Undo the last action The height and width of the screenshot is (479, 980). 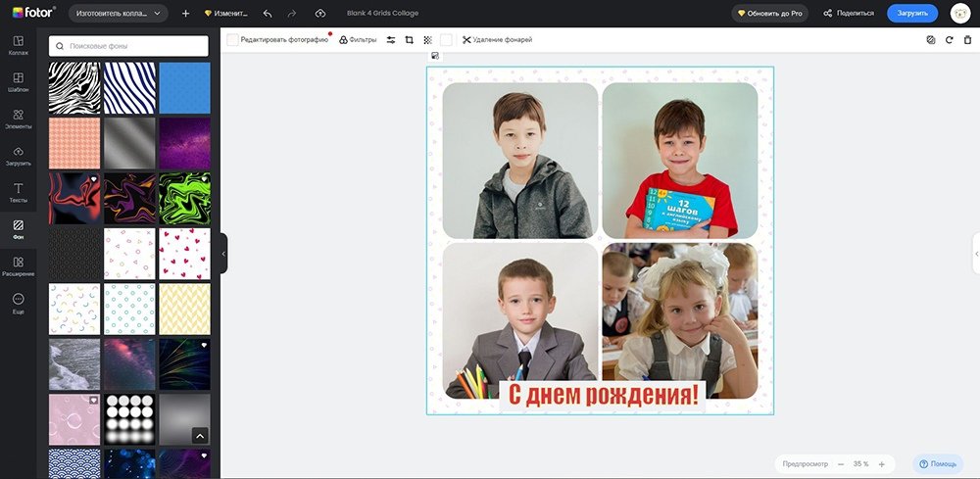(268, 13)
